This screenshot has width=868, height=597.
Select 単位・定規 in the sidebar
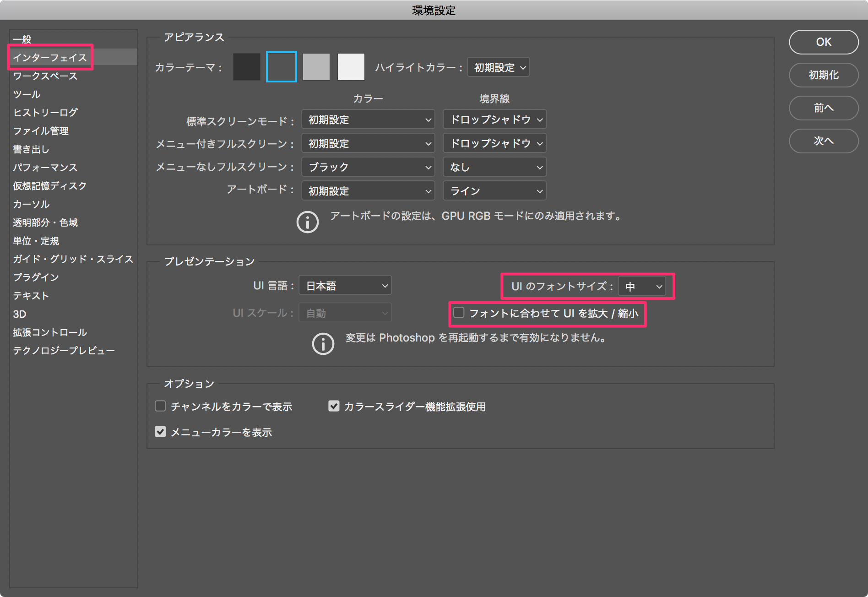point(73,240)
